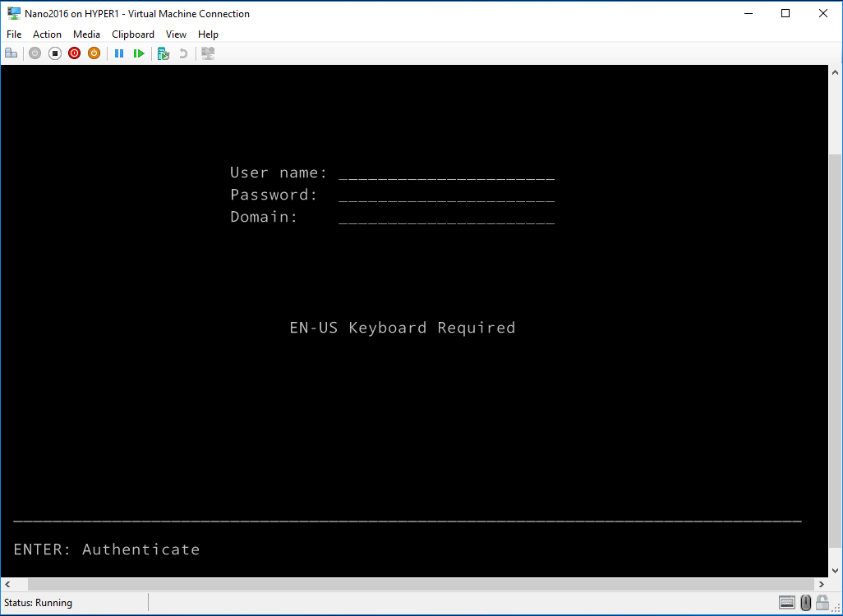
Task: Turn off the virtual machine
Action: (55, 53)
